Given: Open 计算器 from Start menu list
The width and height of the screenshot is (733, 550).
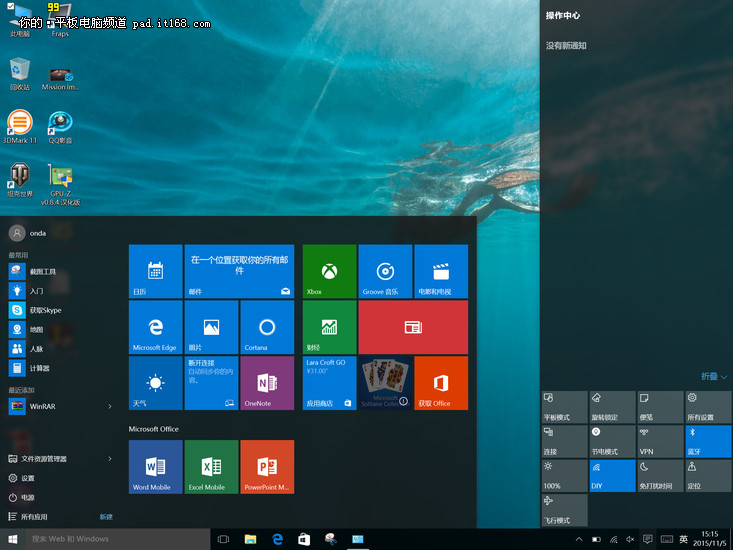Looking at the screenshot, I should point(61,368).
